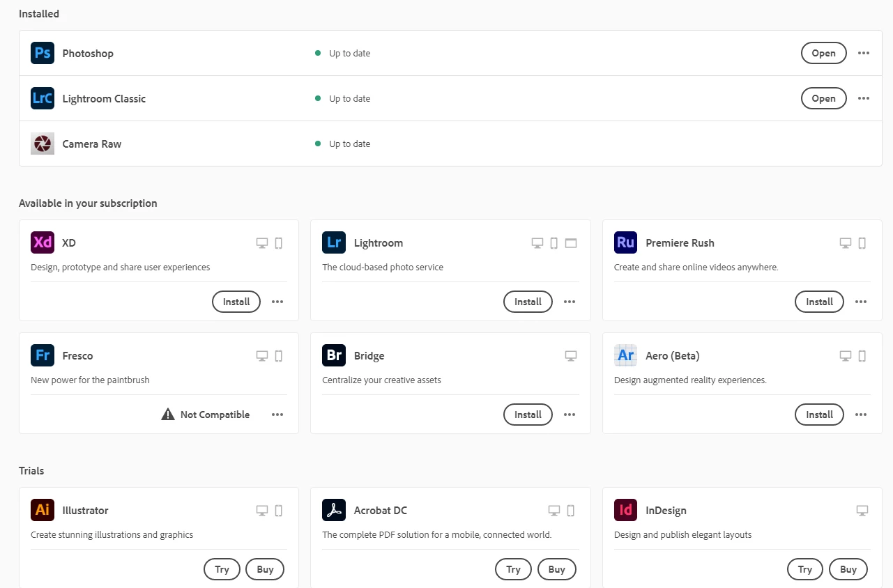This screenshot has width=893, height=588.
Task: Click 'Design and publish elegant layouts' description
Action: tap(682, 535)
